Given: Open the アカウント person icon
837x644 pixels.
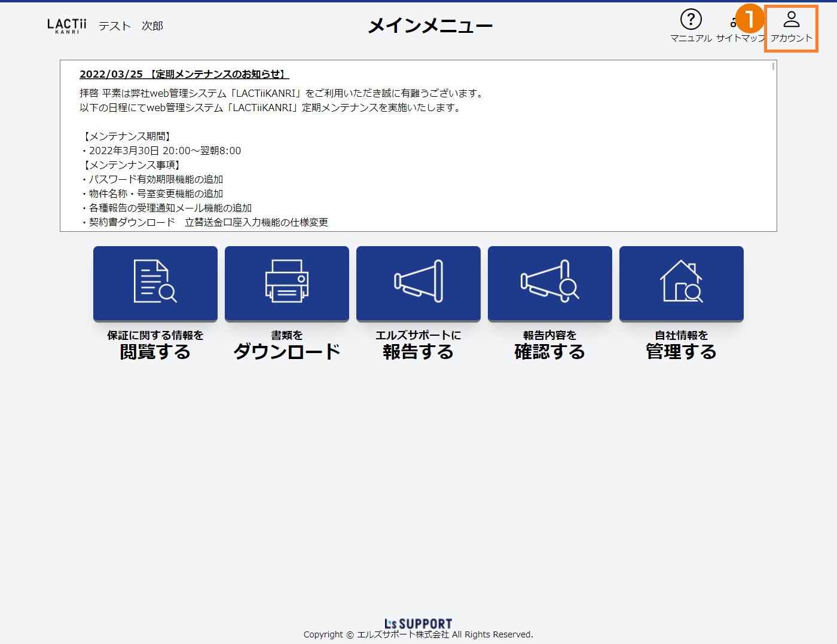Looking at the screenshot, I should 791,20.
